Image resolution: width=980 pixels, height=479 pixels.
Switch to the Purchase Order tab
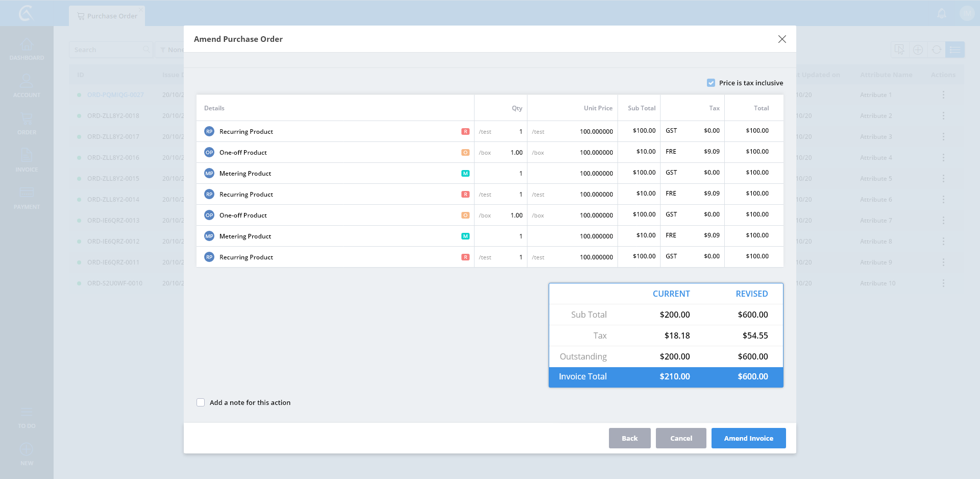107,16
